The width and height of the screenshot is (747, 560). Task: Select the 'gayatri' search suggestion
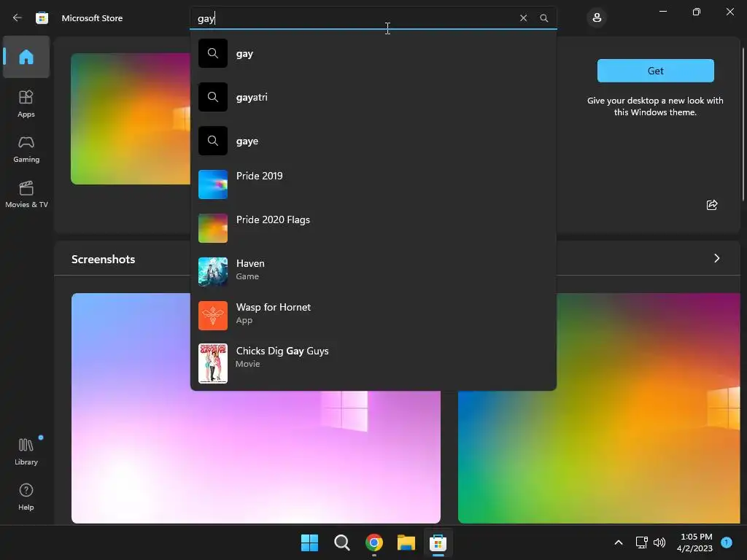point(373,97)
